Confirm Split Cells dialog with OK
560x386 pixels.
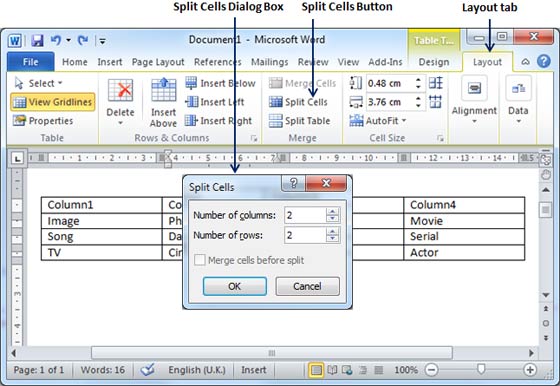(235, 286)
